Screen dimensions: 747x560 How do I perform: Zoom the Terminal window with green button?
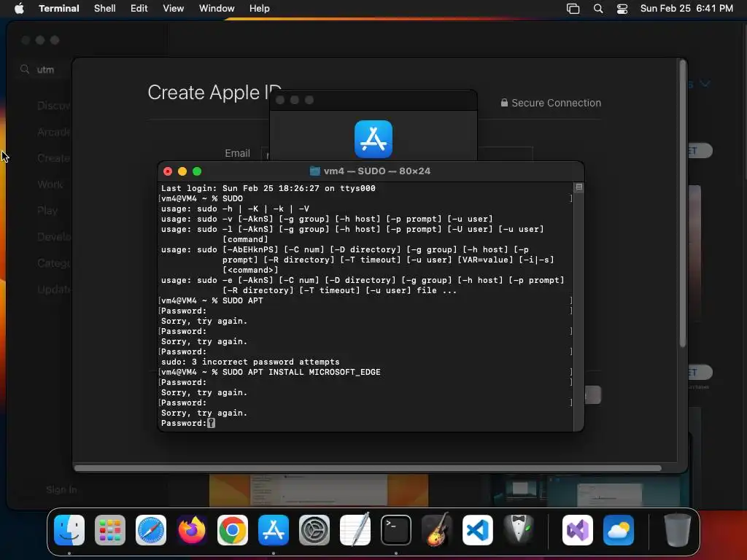197,171
